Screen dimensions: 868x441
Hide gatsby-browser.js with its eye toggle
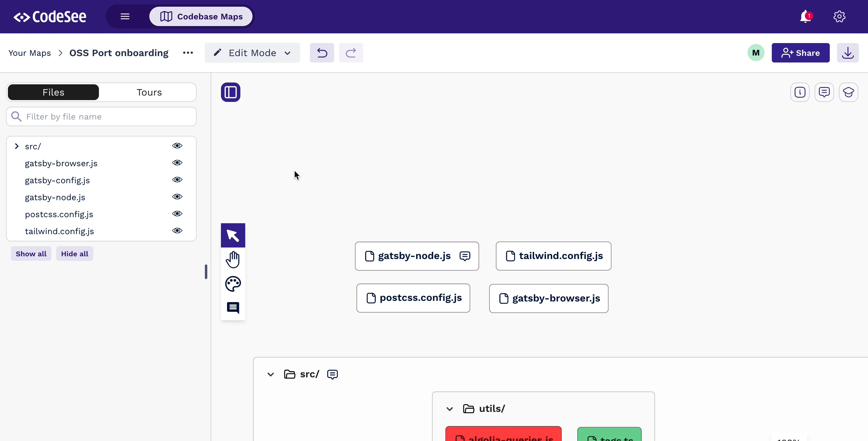point(177,163)
